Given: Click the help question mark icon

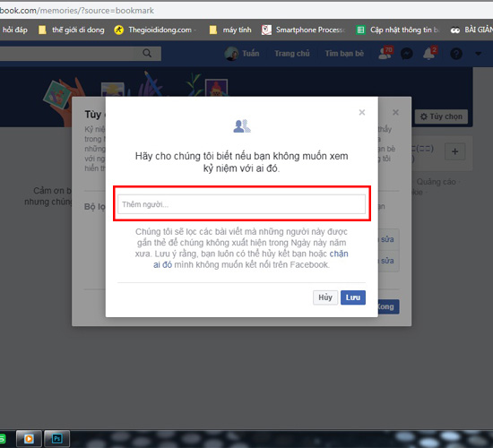Looking at the screenshot, I should 456,54.
